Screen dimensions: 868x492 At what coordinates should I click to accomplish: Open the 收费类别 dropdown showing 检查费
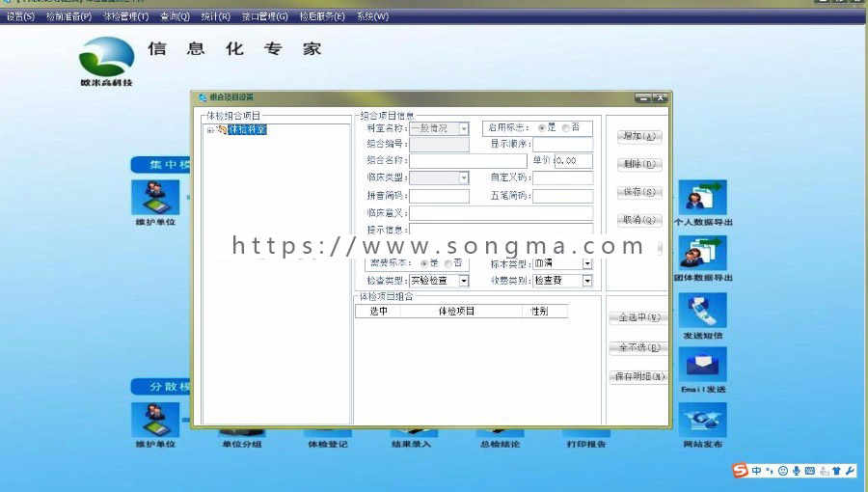point(587,281)
